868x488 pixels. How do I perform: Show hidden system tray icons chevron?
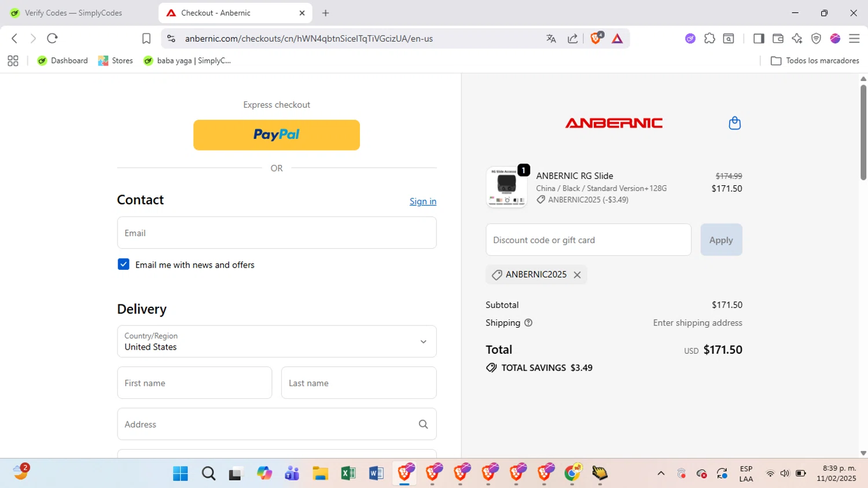tap(661, 474)
